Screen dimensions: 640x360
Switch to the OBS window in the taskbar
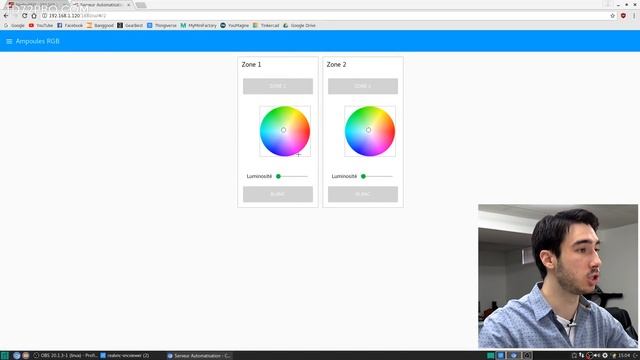pyautogui.click(x=65, y=356)
